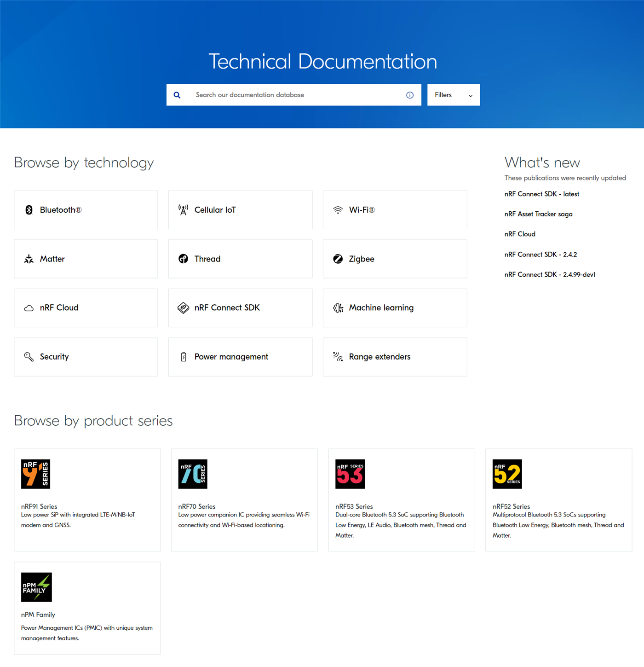The height and width of the screenshot is (667, 644).
Task: Open the nPM Family logo
Action: point(36,587)
